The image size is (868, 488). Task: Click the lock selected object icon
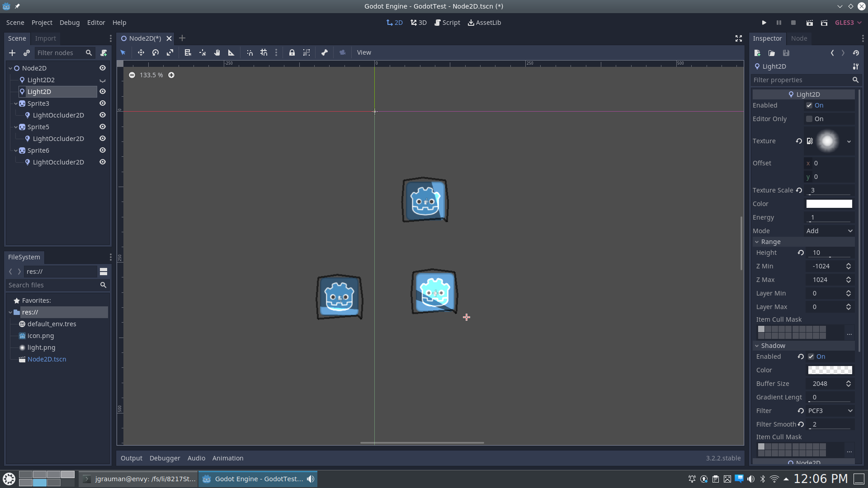tap(292, 52)
